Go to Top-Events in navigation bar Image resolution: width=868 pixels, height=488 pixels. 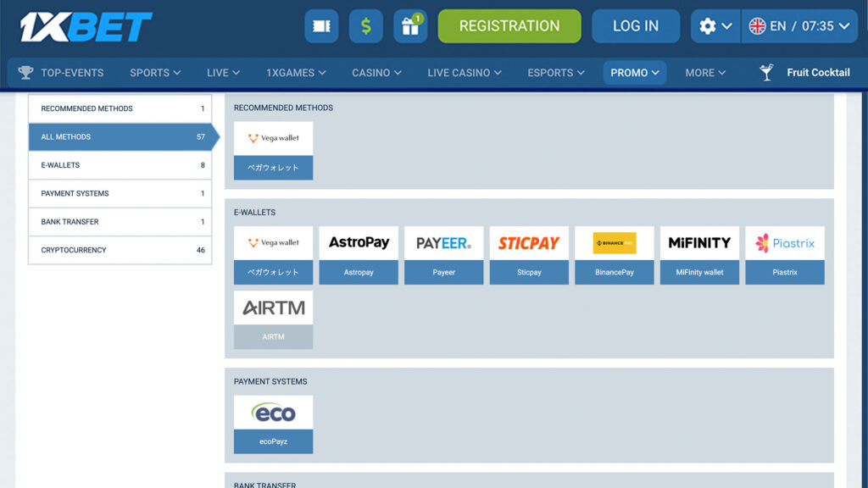coord(61,73)
